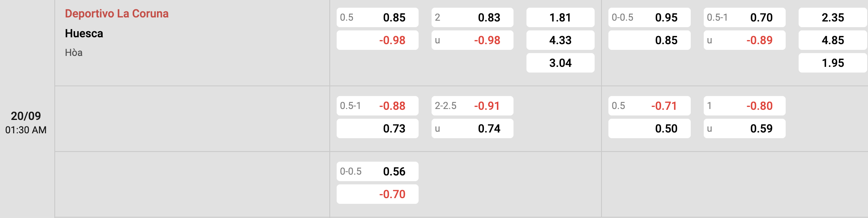The width and height of the screenshot is (868, 218).
Task: Select under 2 goals odds -0.98
Action: pos(473,40)
